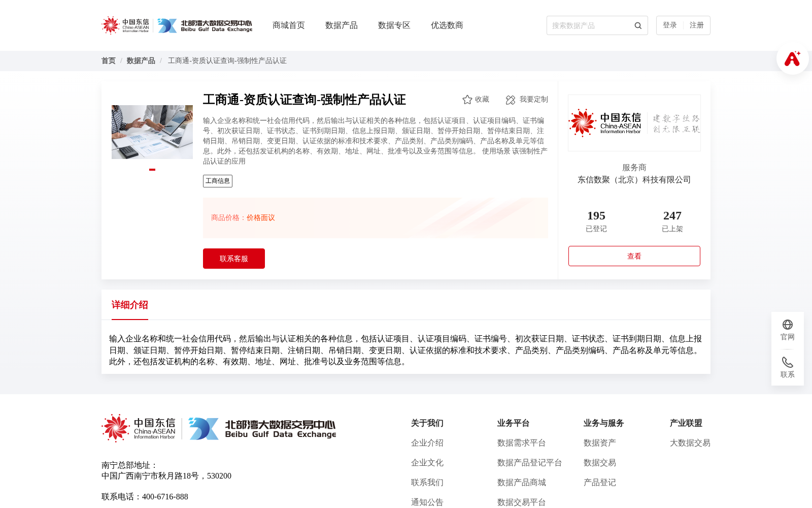
Task: Click the 247 已上架 count
Action: [x=672, y=221]
